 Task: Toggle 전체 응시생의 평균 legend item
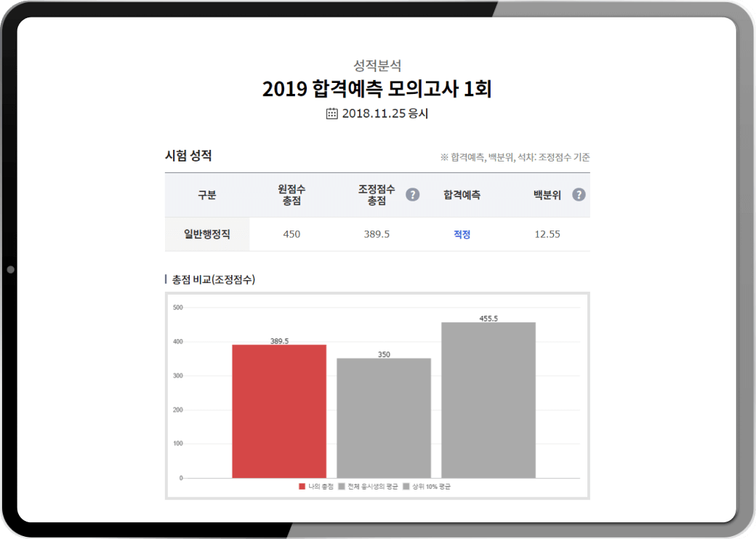[372, 487]
